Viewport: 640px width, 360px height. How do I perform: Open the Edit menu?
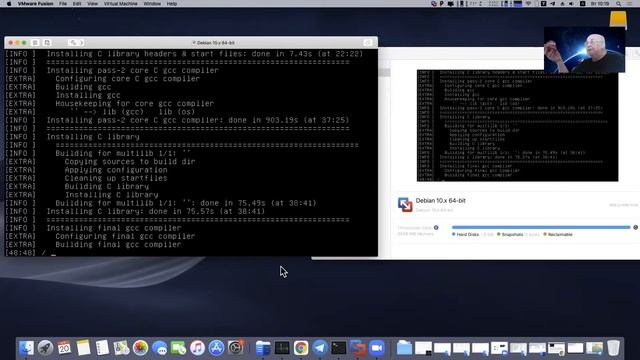click(77, 4)
